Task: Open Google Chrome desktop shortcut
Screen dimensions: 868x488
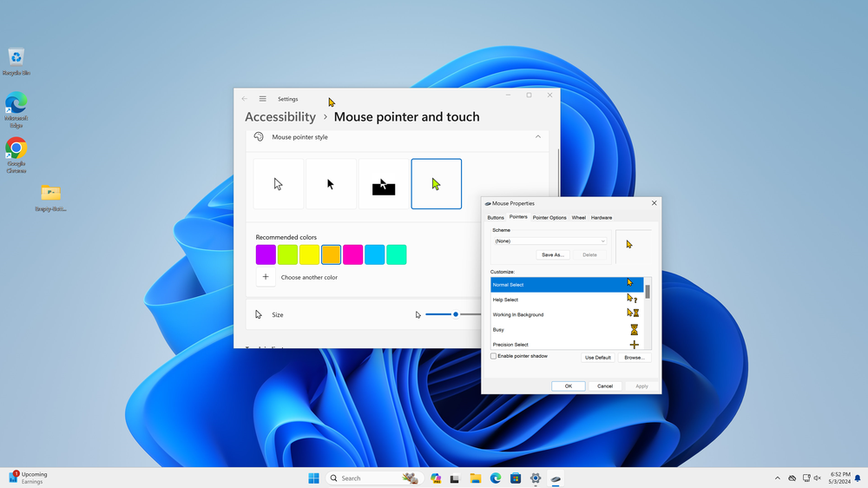Action: point(16,148)
